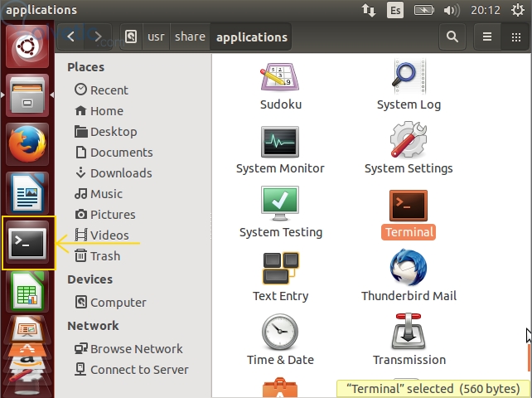Select the Time & Date clock icon
The height and width of the screenshot is (398, 532).
pyautogui.click(x=280, y=332)
